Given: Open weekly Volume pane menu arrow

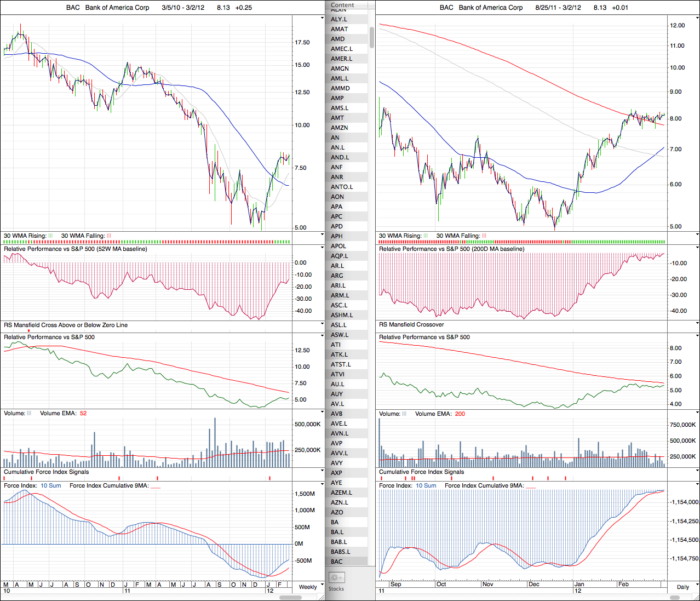Looking at the screenshot, I should click(x=322, y=412).
